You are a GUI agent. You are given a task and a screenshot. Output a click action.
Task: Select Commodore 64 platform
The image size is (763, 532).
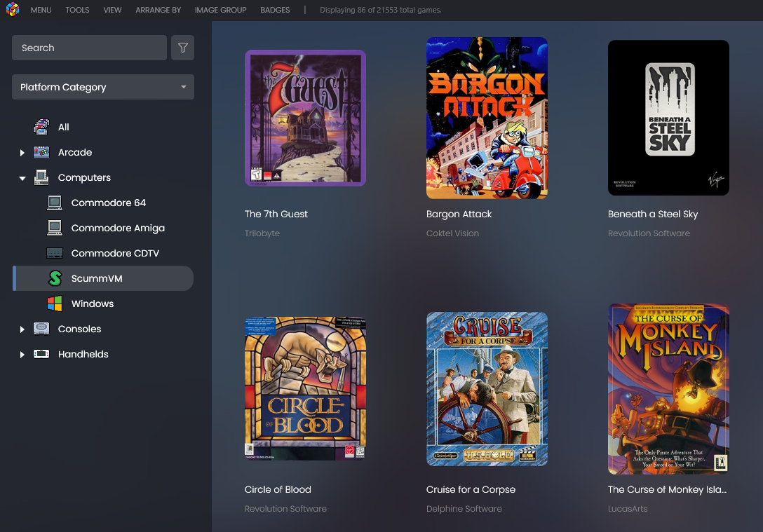tap(109, 203)
